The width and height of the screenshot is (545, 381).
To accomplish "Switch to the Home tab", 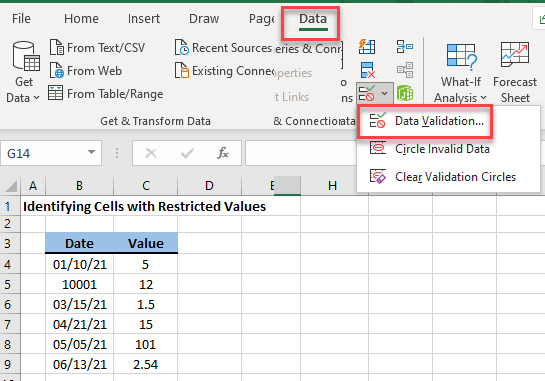I will [81, 18].
